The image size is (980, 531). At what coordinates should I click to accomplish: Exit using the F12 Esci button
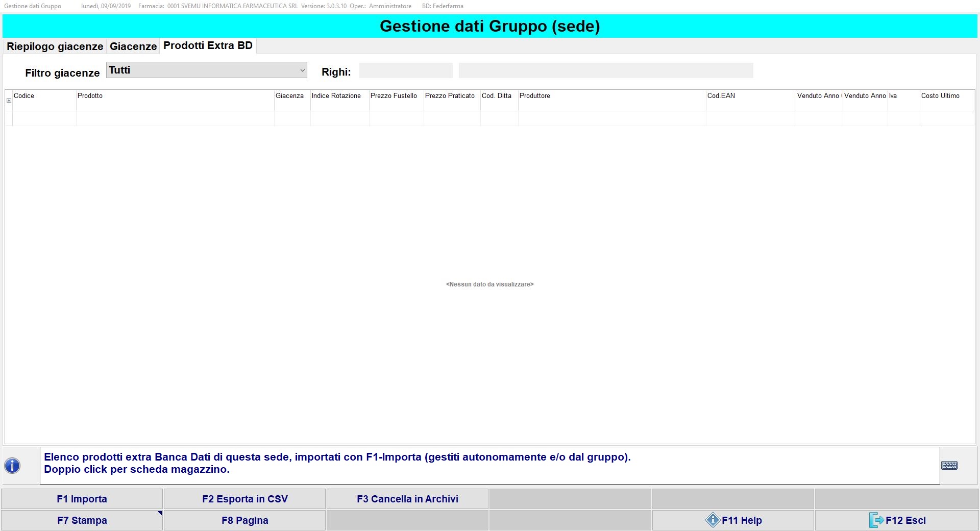coord(897,520)
